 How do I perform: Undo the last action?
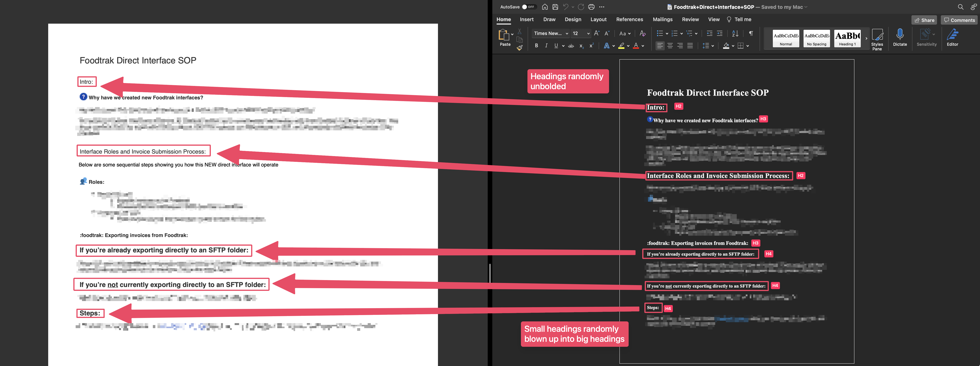pyautogui.click(x=566, y=7)
